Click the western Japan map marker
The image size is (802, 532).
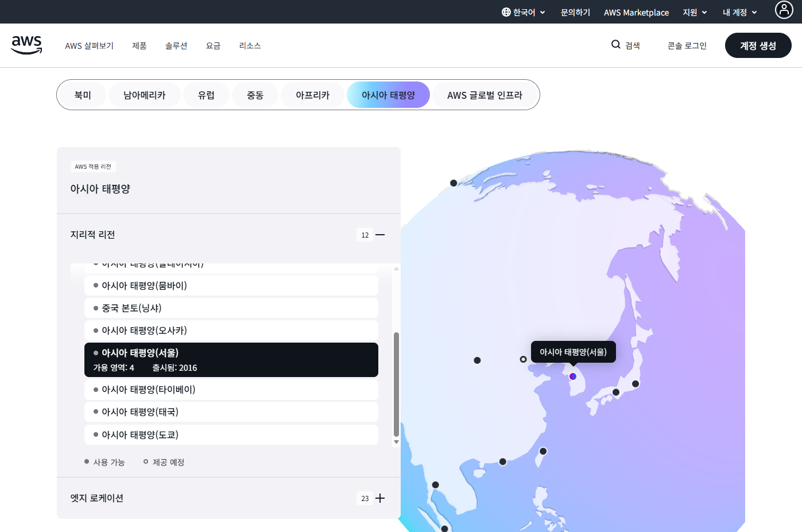(x=616, y=393)
